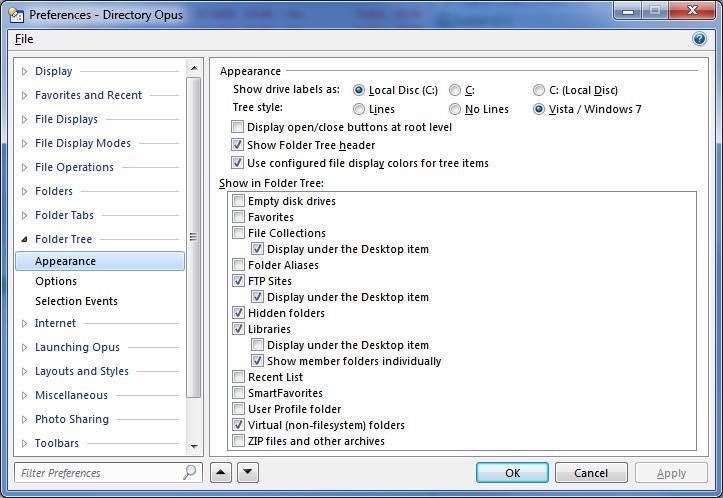Image resolution: width=723 pixels, height=498 pixels.
Task: Expand the Folder Tabs category
Action: 25,215
